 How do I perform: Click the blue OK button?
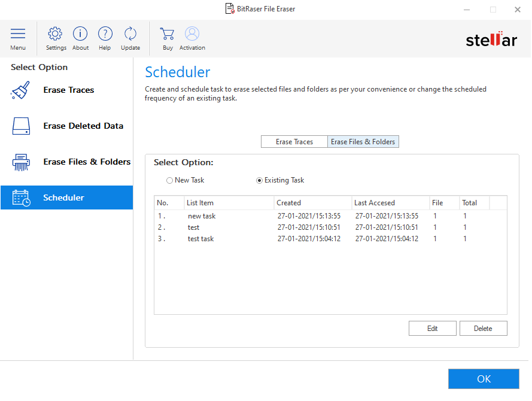(484, 379)
